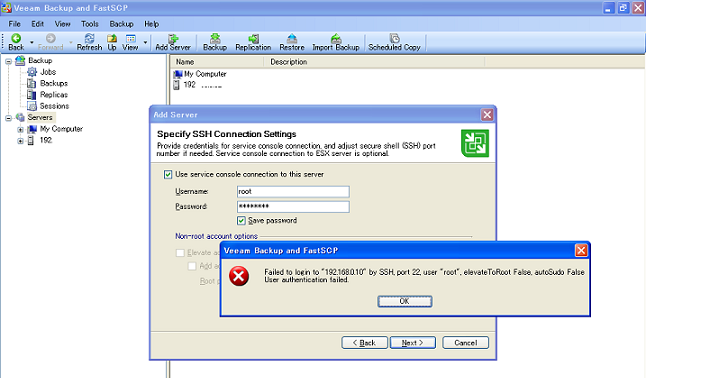Click OK in the error dialog
Viewport: 715px width, 378px height.
[x=404, y=301]
